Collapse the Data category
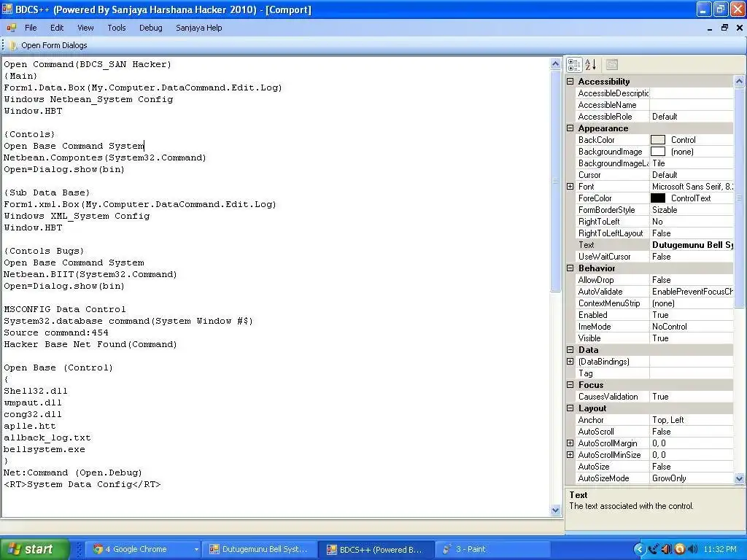Viewport: 747px width, 560px height. [x=570, y=349]
